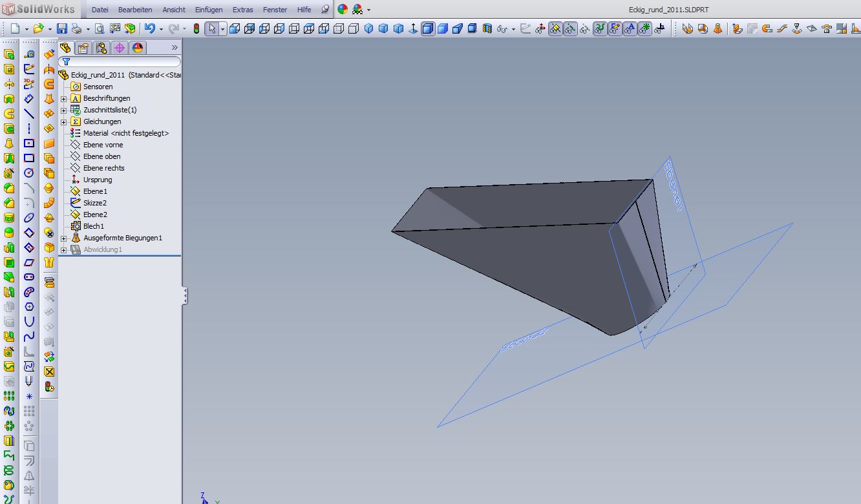Select Material <nicht festgelegt> in the tree
Viewport: 861px width, 504px height.
126,133
